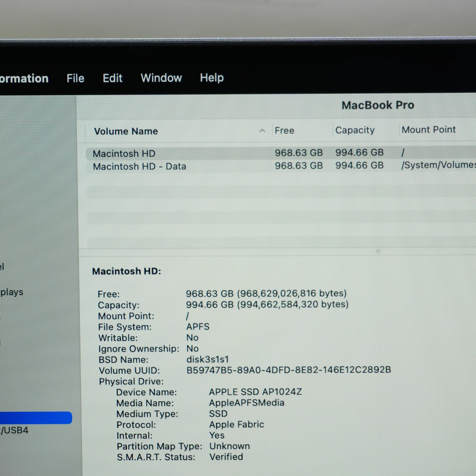
Task: Click the Macintosh HD: details heading
Action: 127,271
